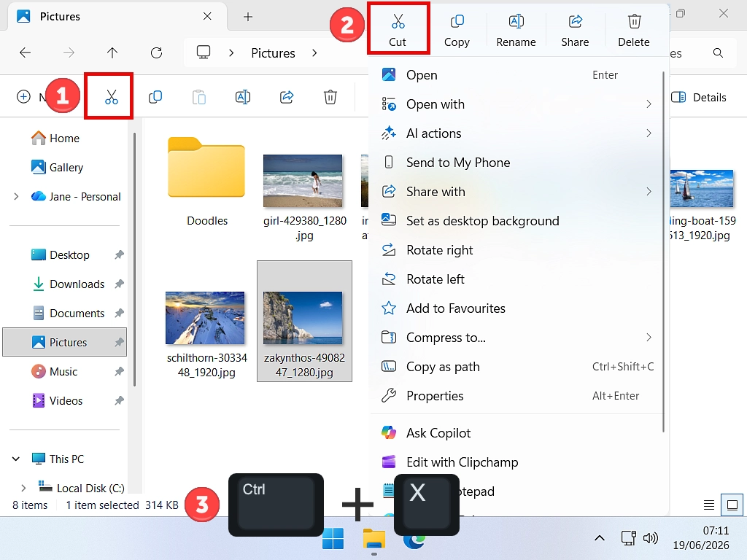The height and width of the screenshot is (560, 747).
Task: Click the Rename icon in Explorer toolbar
Action: click(243, 97)
